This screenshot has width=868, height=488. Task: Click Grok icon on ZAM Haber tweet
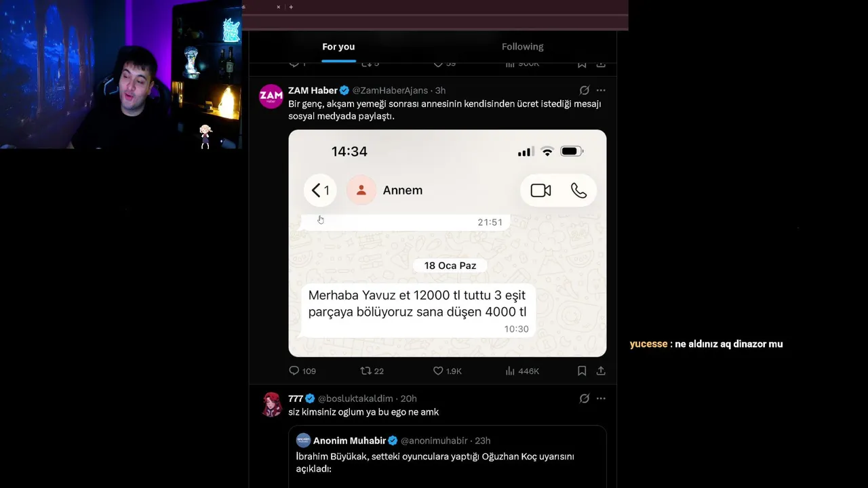coord(584,90)
